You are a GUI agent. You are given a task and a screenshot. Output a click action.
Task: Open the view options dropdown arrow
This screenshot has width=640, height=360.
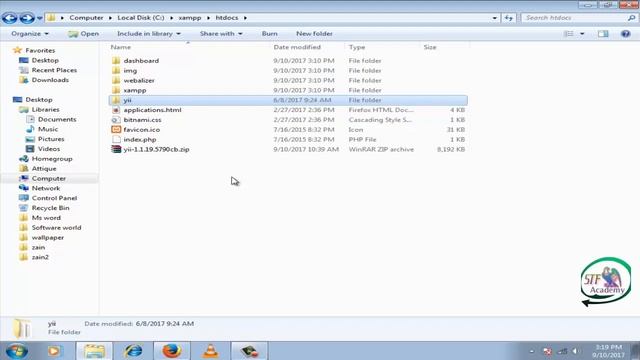point(582,34)
